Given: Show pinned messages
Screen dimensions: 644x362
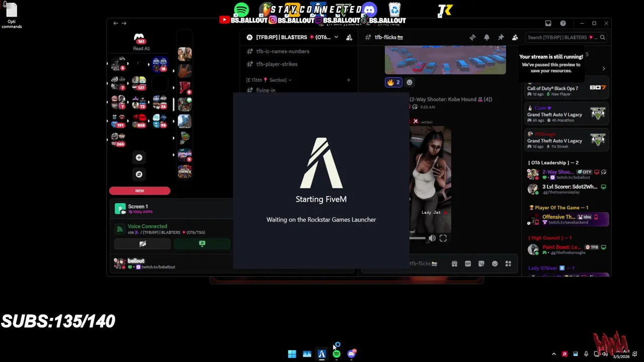Looking at the screenshot, I should tap(501, 37).
